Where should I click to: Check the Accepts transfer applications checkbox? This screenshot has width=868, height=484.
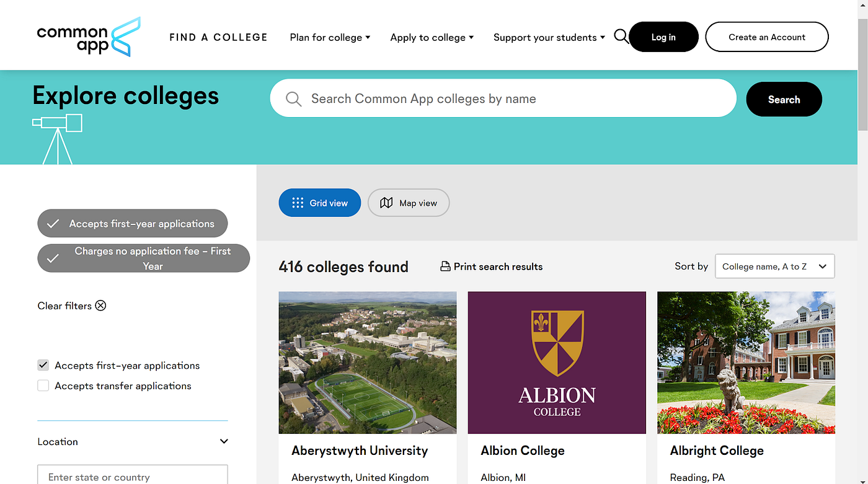(x=43, y=385)
